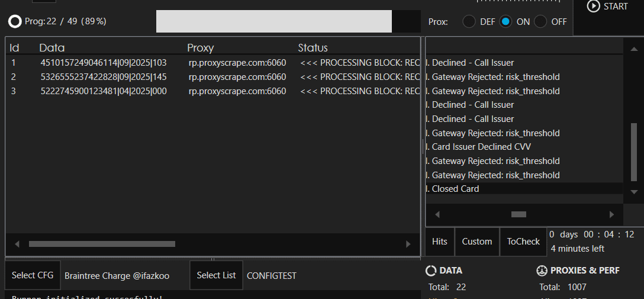Click the PROXIES & PERF icon
This screenshot has height=299, width=644.
point(542,271)
